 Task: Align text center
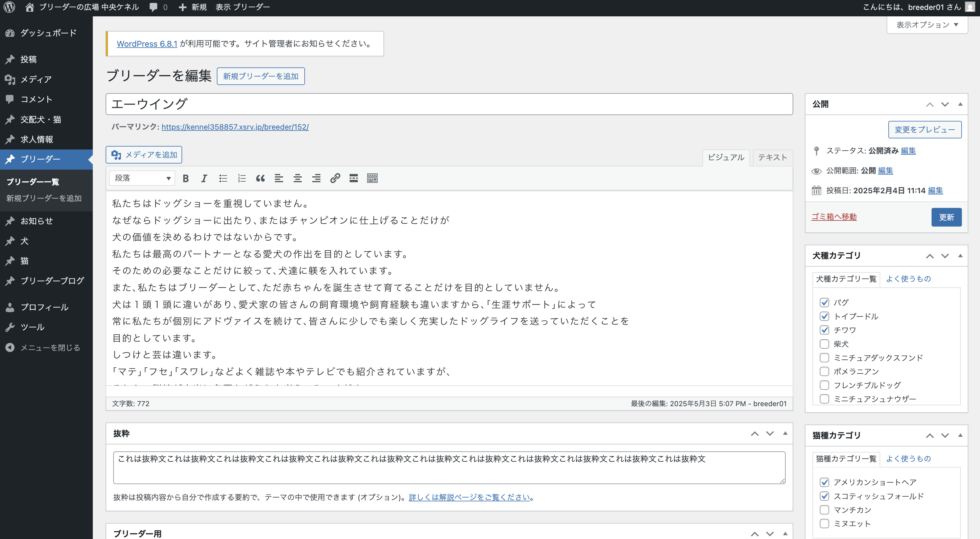click(297, 178)
